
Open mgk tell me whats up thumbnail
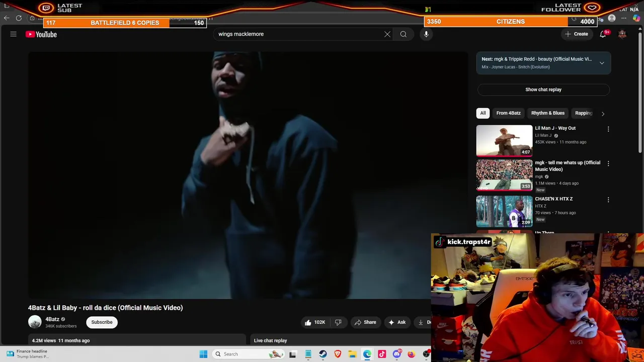pyautogui.click(x=504, y=175)
